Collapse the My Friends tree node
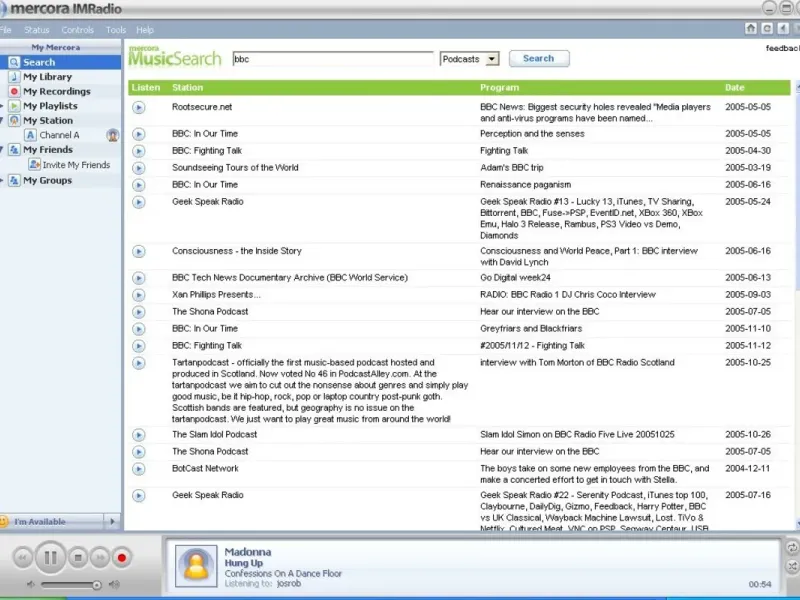 pos(2,149)
